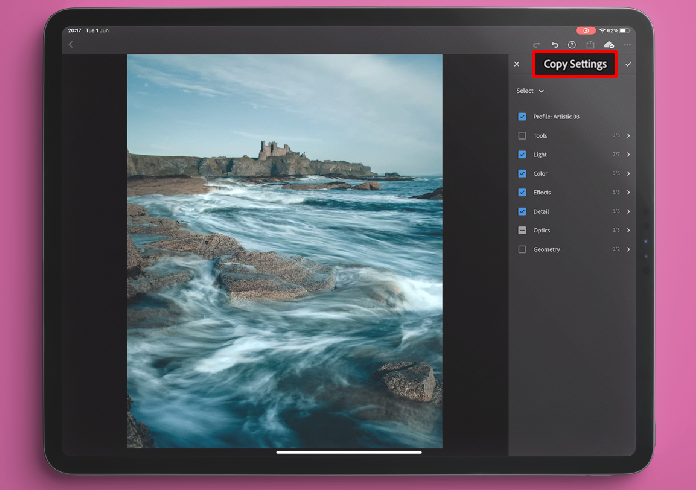Uncheck the Profile: Artistic 08 checkbox
Image resolution: width=696 pixels, height=490 pixels.
[522, 116]
